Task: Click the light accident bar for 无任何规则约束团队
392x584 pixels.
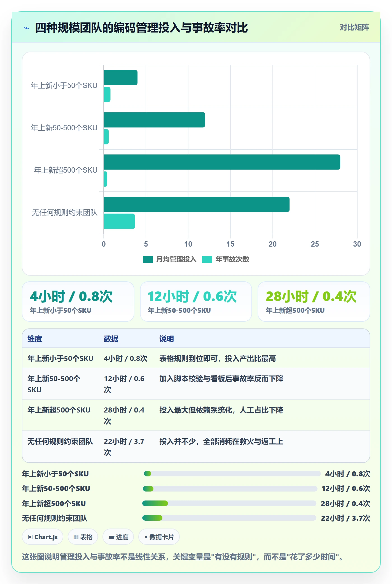Action: 119,221
